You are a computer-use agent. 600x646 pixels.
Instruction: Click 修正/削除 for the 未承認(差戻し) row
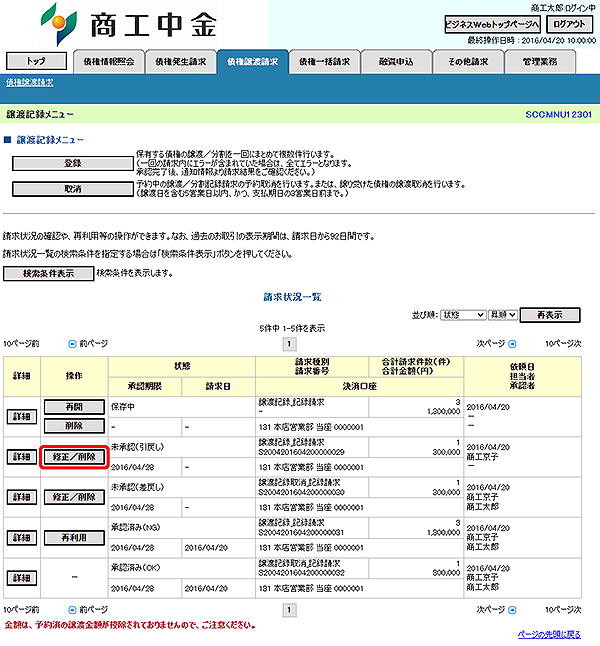74,497
